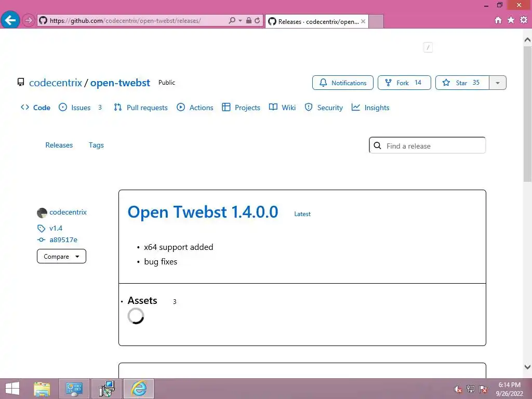532x399 pixels.
Task: Open the Windows Start button
Action: (x=12, y=389)
